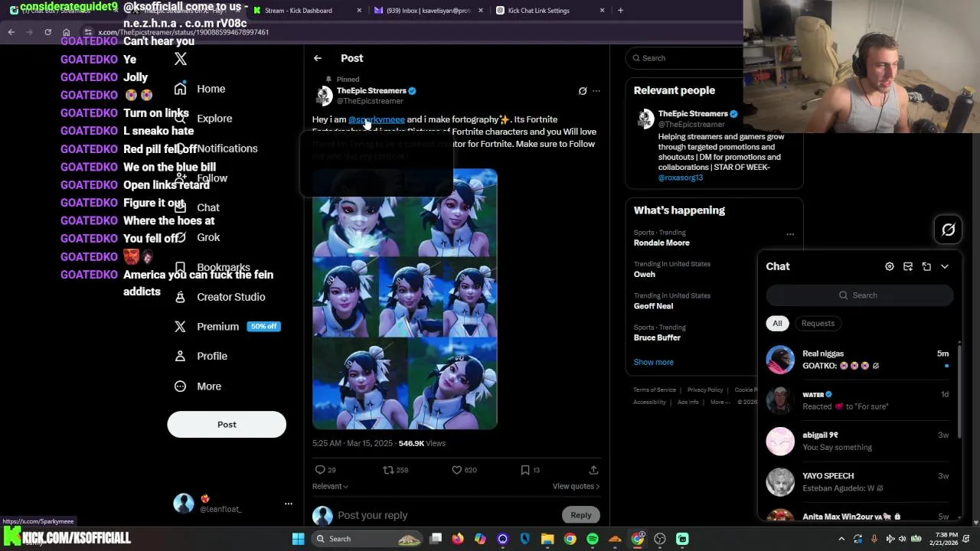The height and width of the screenshot is (551, 980).
Task: Open the Windows Start menu
Action: tap(298, 539)
